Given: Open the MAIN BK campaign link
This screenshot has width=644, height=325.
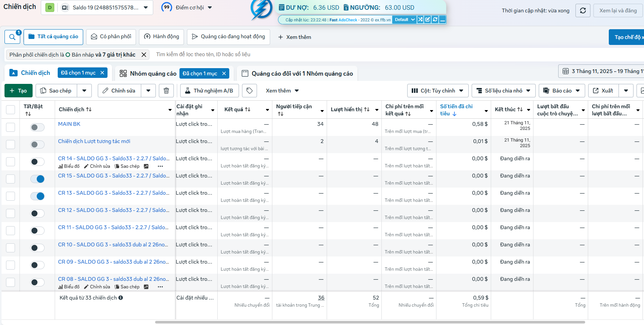Looking at the screenshot, I should click(69, 124).
